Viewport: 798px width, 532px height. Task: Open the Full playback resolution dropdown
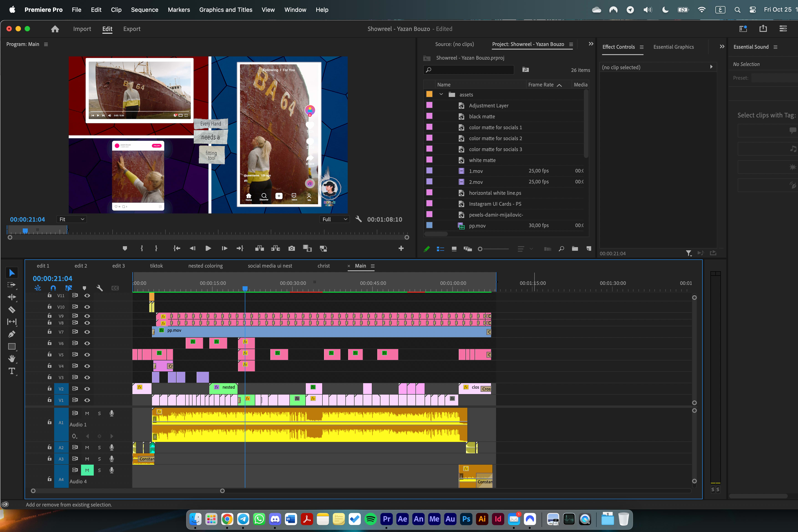(x=334, y=219)
